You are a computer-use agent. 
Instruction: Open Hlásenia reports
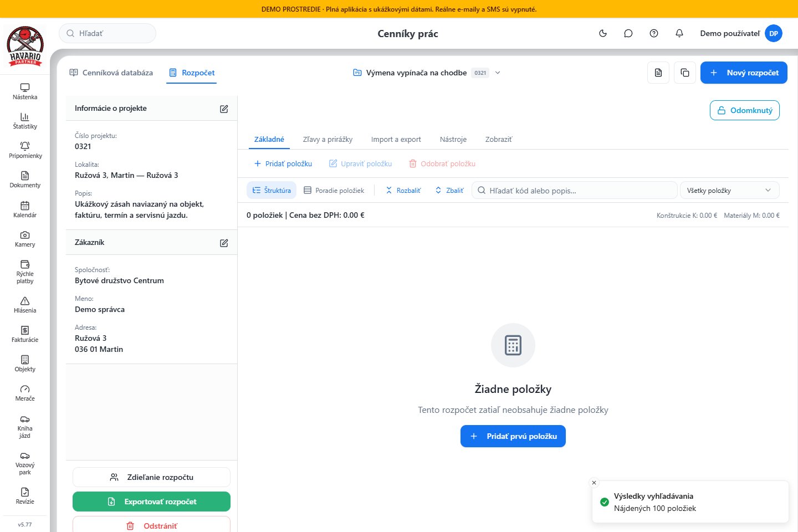tap(25, 305)
